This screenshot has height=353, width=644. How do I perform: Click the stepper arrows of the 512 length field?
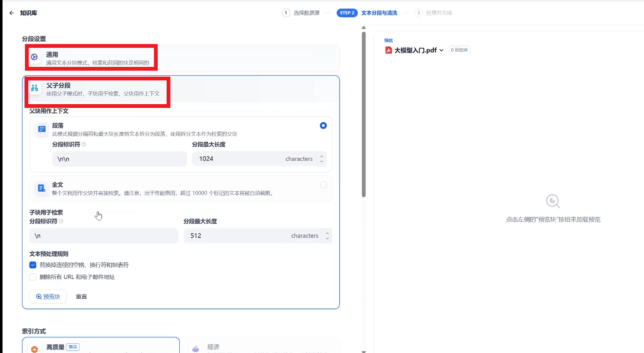click(x=327, y=236)
